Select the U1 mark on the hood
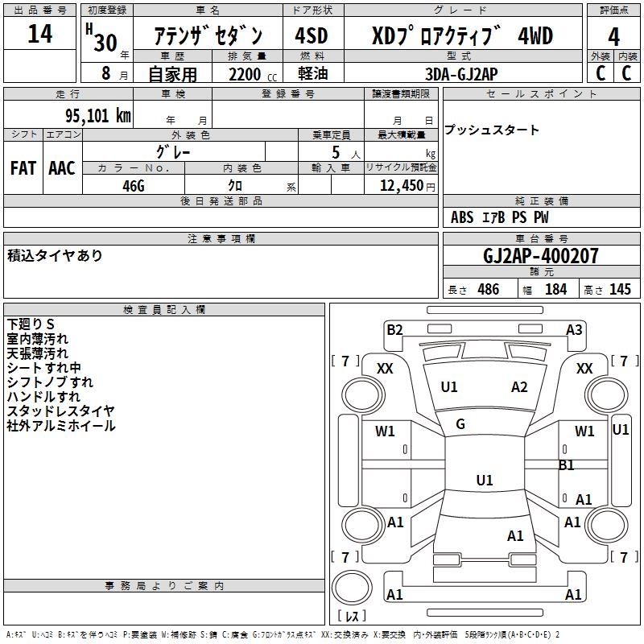 [x=449, y=387]
